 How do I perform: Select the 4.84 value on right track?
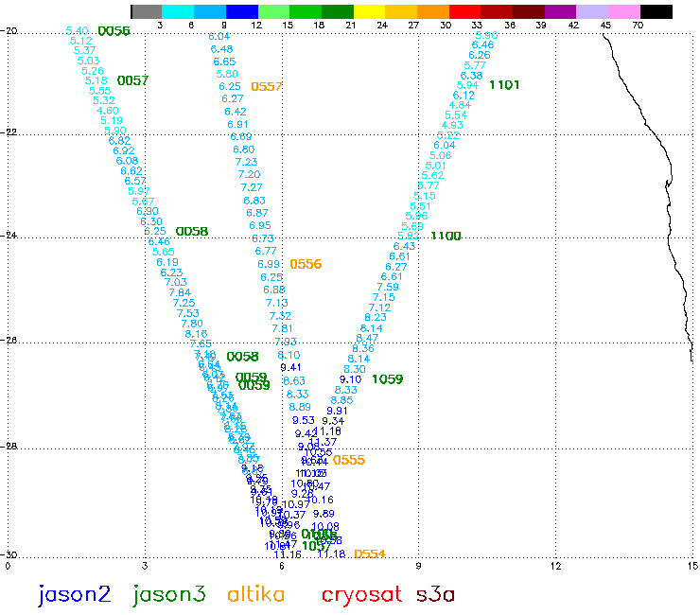tap(460, 105)
